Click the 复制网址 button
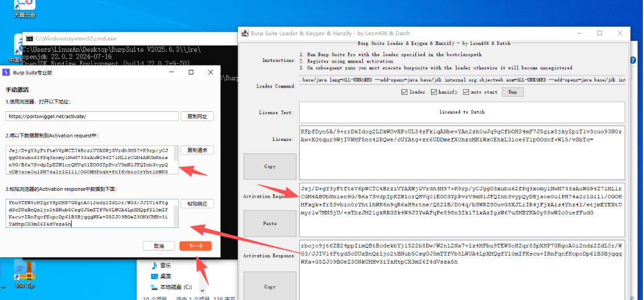The width and height of the screenshot is (644, 300). tap(197, 116)
